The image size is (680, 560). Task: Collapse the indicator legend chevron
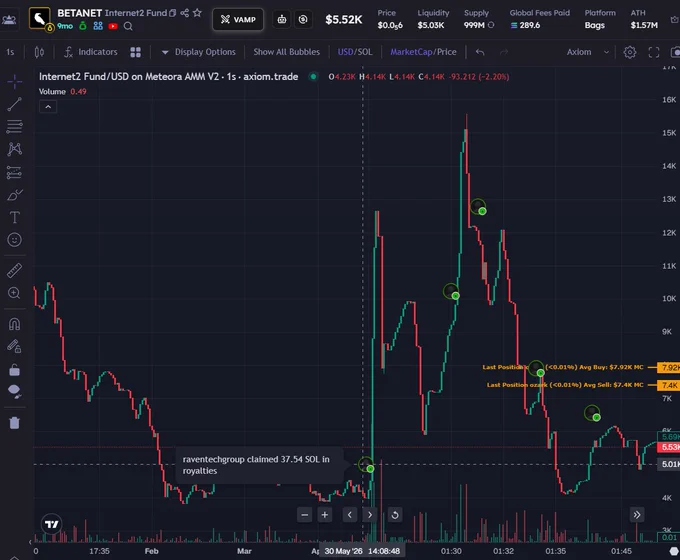(x=48, y=107)
